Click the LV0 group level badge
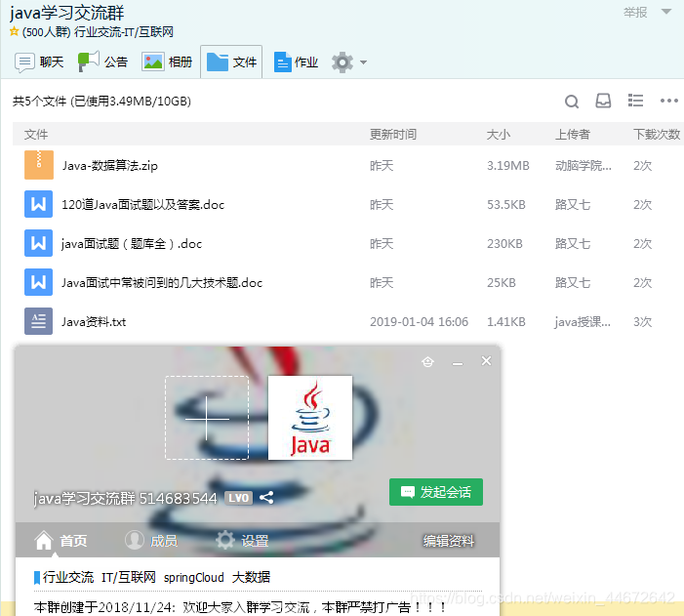The width and height of the screenshot is (684, 616). click(x=238, y=498)
